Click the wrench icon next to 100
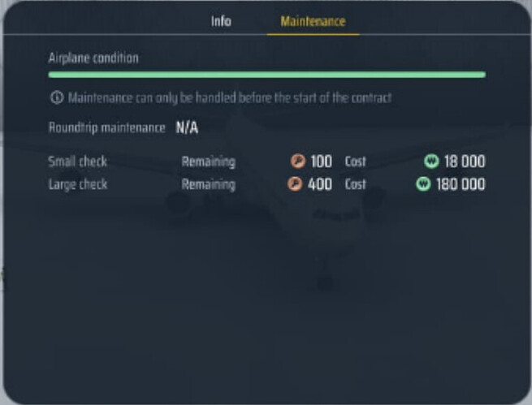 click(298, 161)
